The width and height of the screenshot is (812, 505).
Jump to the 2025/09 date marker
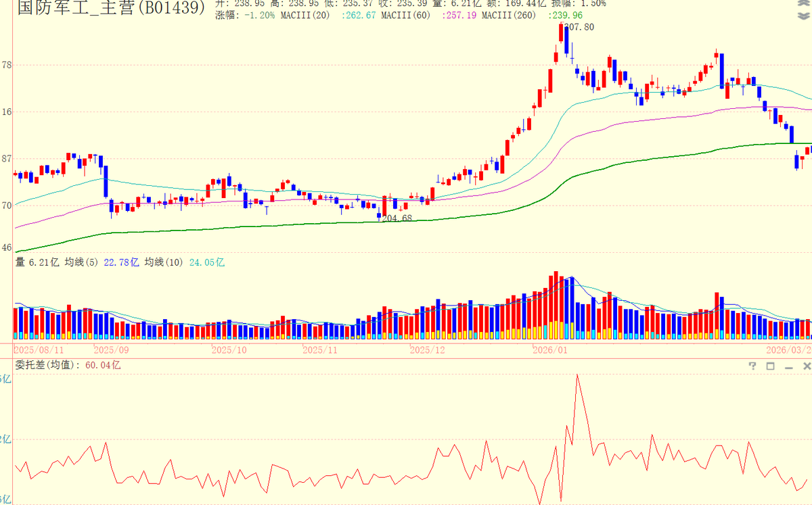tap(111, 350)
